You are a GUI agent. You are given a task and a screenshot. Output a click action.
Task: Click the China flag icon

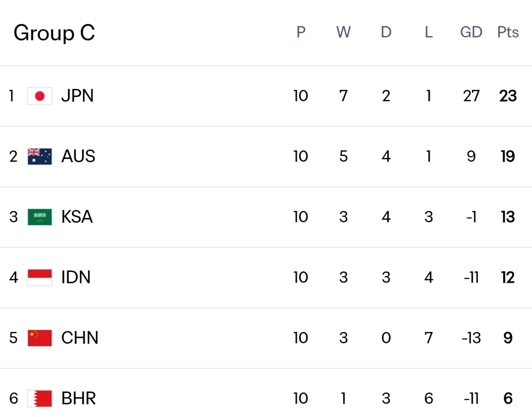pos(40,338)
